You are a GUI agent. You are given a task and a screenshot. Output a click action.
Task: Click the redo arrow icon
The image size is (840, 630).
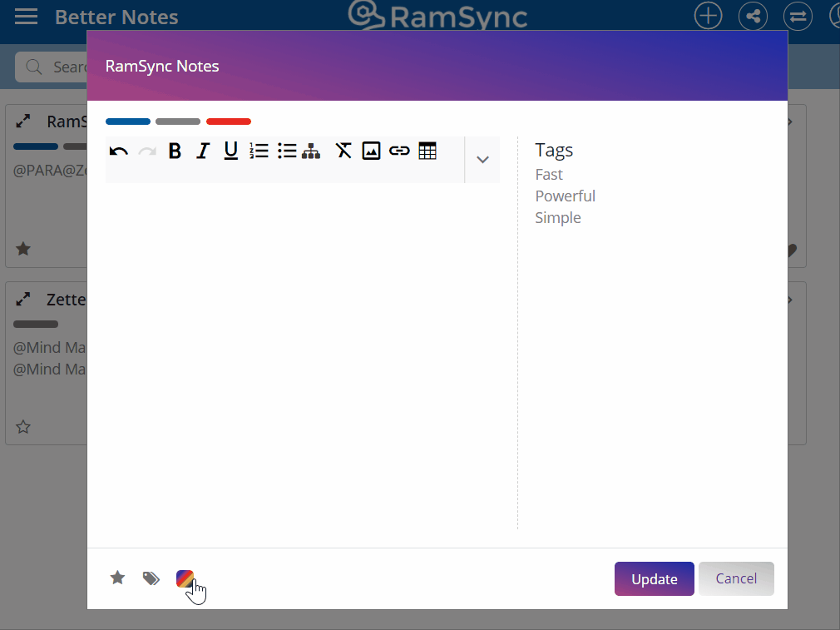tap(146, 151)
